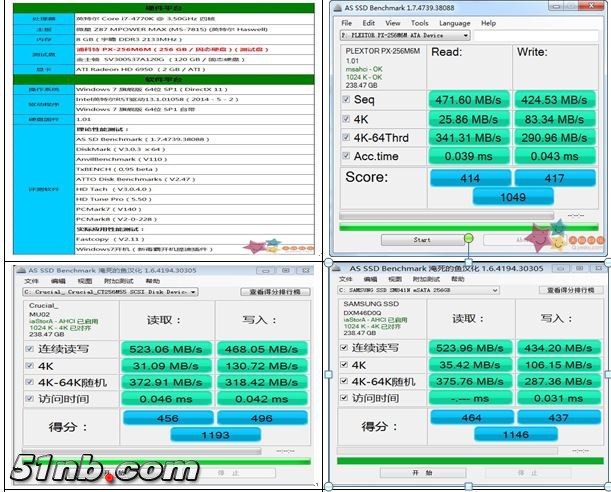Uncheck the Seq test checkbox
This screenshot has height=492, width=611.
(346, 99)
